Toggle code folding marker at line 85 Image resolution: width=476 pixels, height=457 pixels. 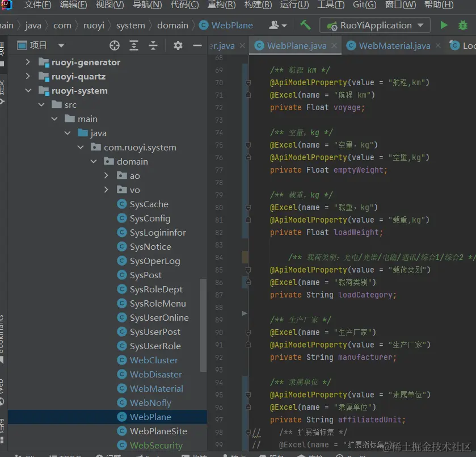pos(248,270)
